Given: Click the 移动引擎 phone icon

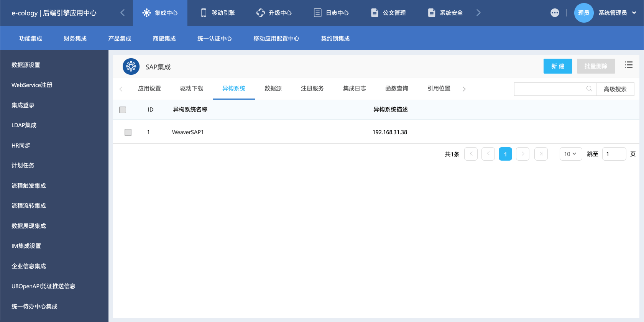Looking at the screenshot, I should 204,13.
